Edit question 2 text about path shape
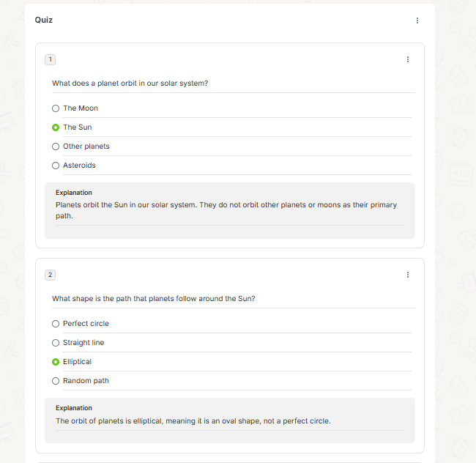The image size is (476, 463). coord(233,299)
